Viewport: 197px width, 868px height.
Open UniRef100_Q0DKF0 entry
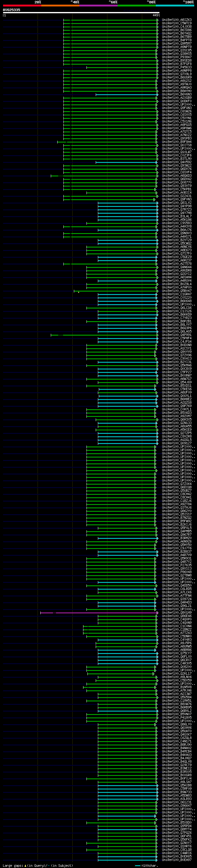pos(176,101)
